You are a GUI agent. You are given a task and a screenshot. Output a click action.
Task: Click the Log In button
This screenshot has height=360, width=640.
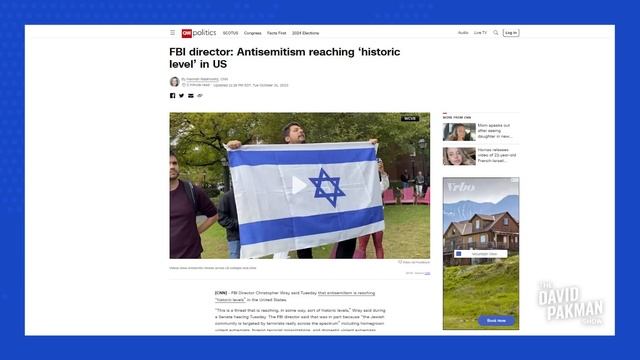[511, 33]
